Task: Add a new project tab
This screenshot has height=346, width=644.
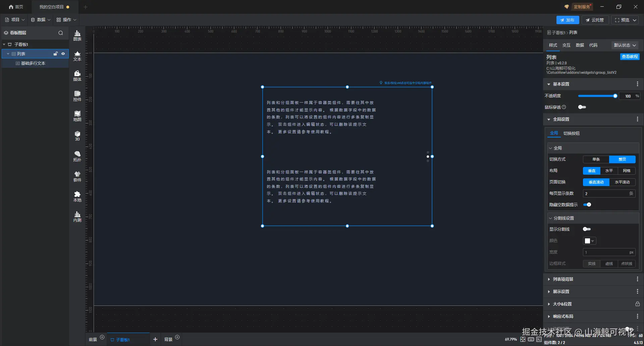Action: coord(86,7)
